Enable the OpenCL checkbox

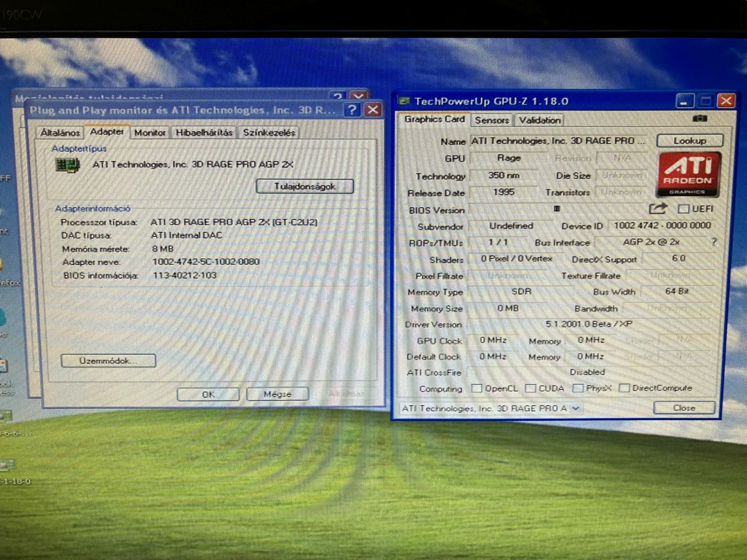point(477,388)
